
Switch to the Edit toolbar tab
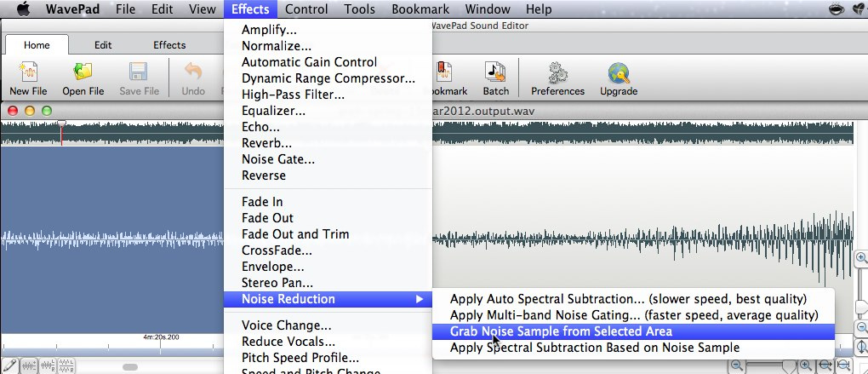pyautogui.click(x=103, y=45)
